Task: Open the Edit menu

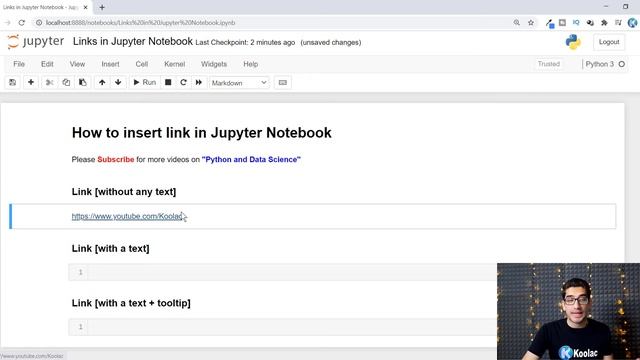Action: click(x=47, y=64)
